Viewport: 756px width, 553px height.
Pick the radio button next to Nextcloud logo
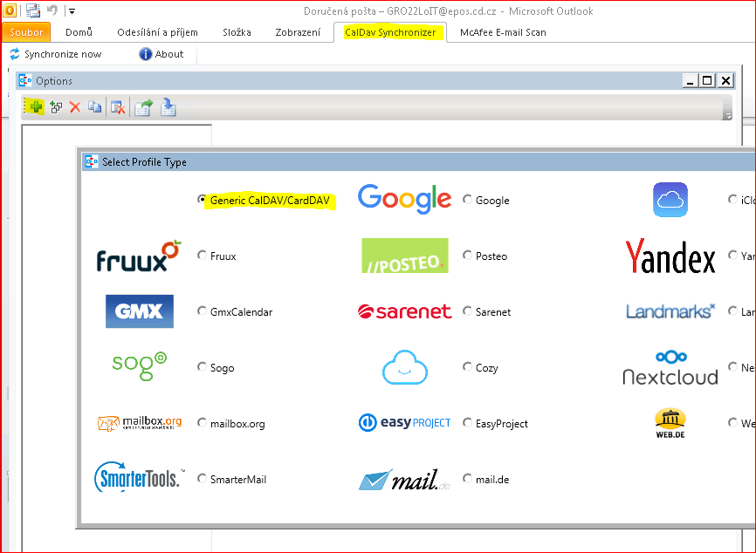pyautogui.click(x=732, y=367)
